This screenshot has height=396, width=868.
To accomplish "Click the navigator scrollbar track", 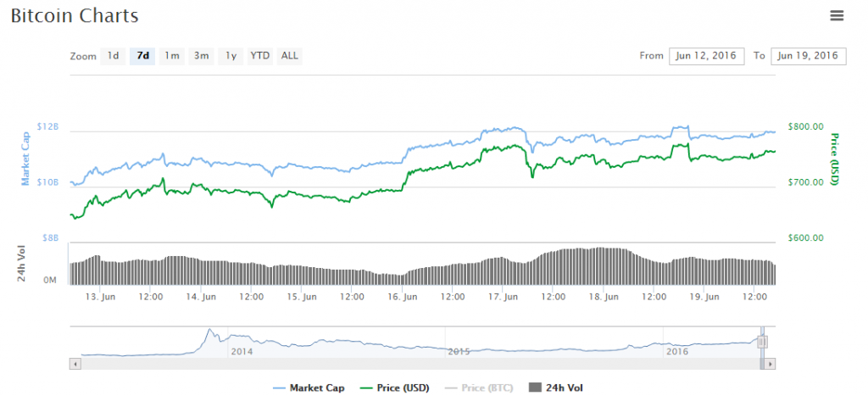I will [415, 364].
